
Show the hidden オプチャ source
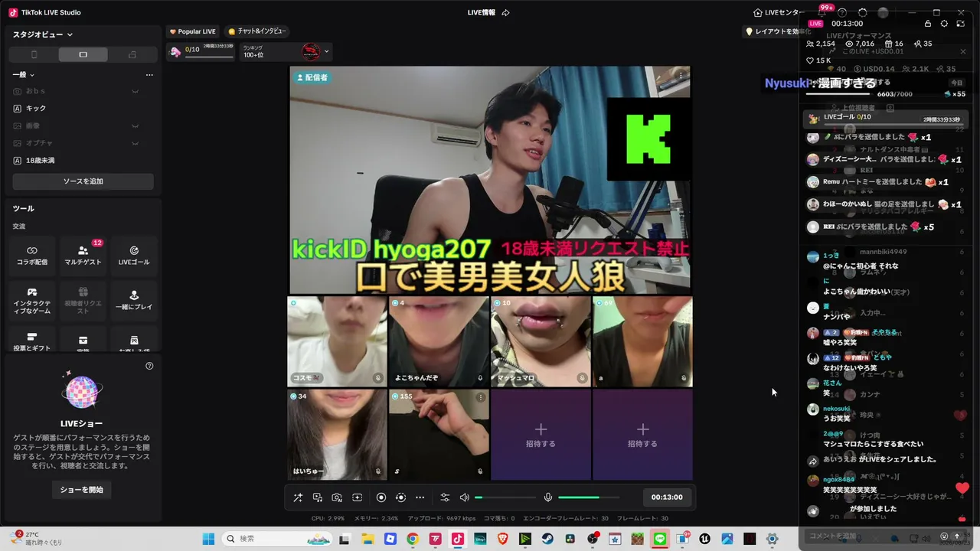135,143
